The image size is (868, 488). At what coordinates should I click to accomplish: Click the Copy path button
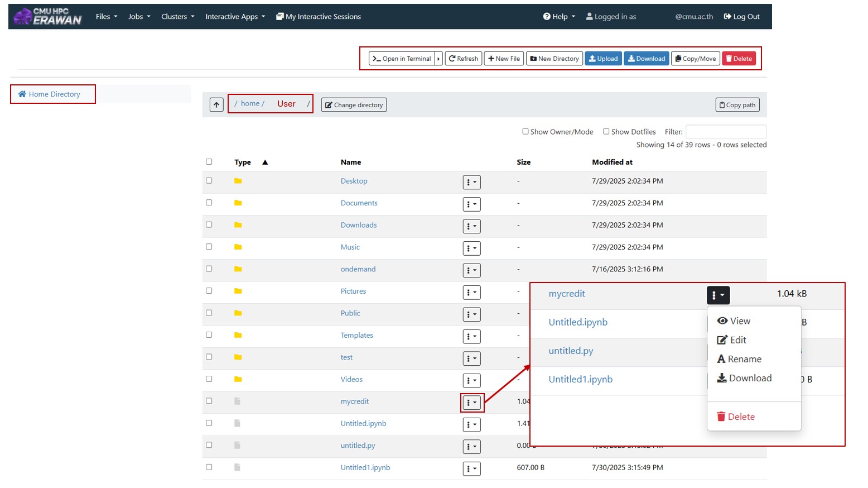coord(737,105)
